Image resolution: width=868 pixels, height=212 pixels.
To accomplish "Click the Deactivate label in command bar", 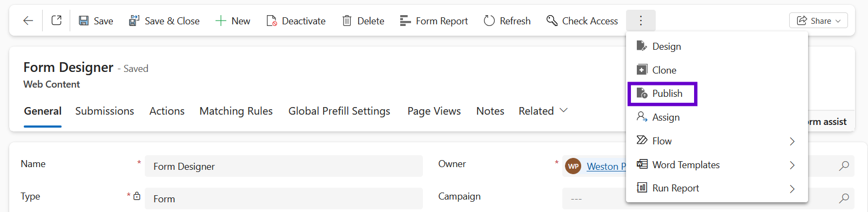I will tap(304, 21).
